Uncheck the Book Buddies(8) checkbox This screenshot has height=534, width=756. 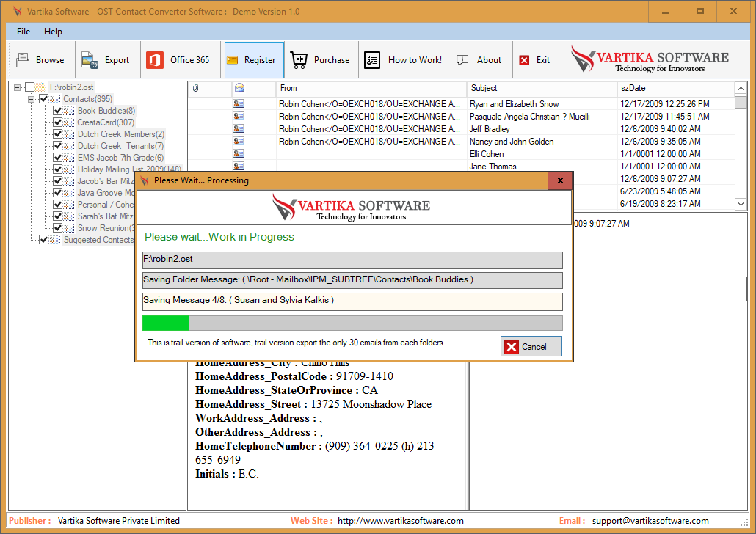coord(58,111)
